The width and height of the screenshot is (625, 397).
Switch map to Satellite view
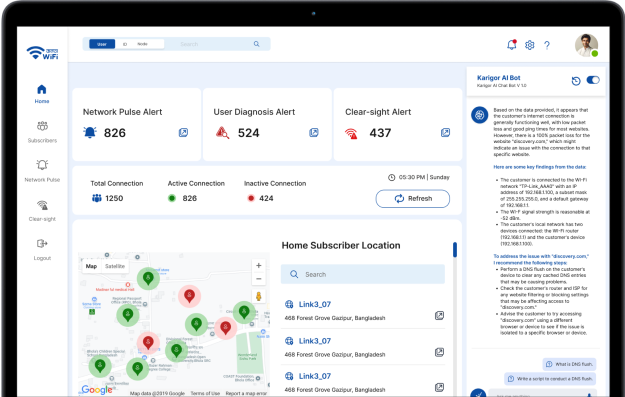(115, 266)
